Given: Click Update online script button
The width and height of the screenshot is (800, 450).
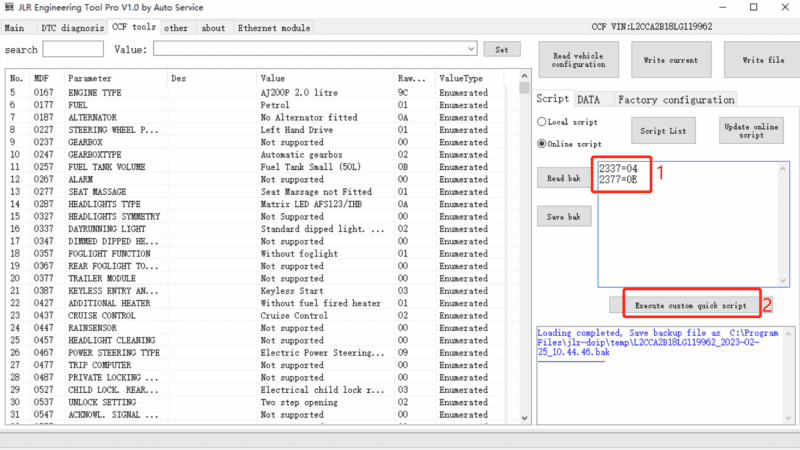Looking at the screenshot, I should tap(751, 131).
